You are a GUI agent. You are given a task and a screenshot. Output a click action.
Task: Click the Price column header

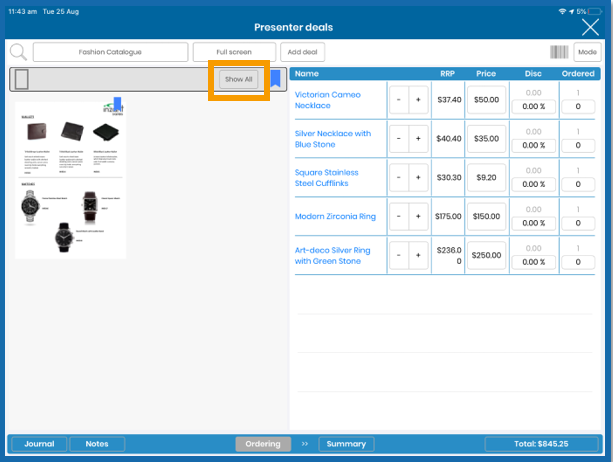pos(486,74)
